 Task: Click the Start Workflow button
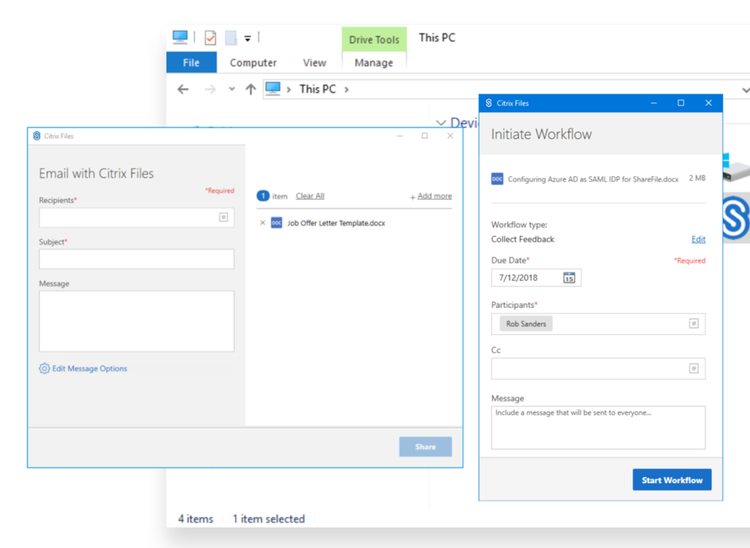[x=672, y=480]
